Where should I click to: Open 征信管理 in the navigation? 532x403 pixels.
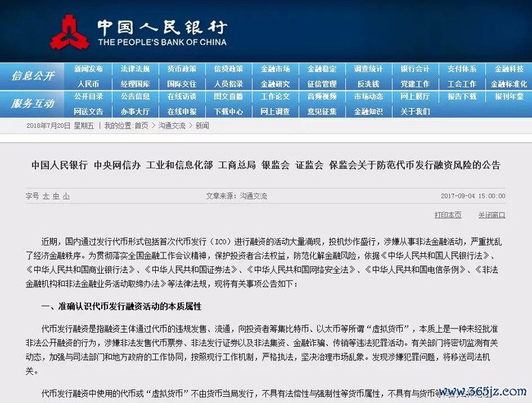pyautogui.click(x=322, y=84)
